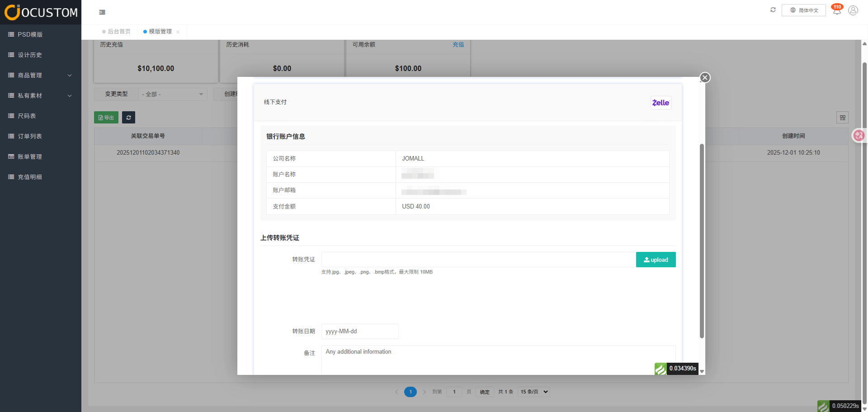Click the green export button
The image size is (868, 412).
pyautogui.click(x=106, y=118)
